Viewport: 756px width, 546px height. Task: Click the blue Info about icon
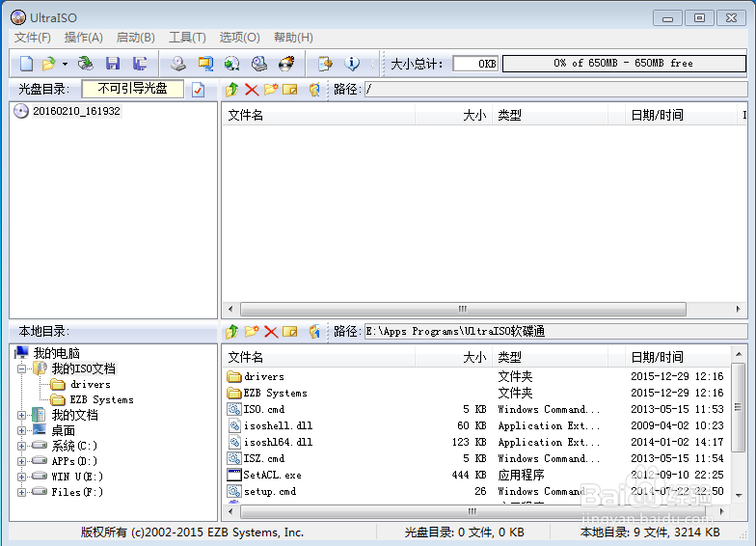(x=352, y=64)
